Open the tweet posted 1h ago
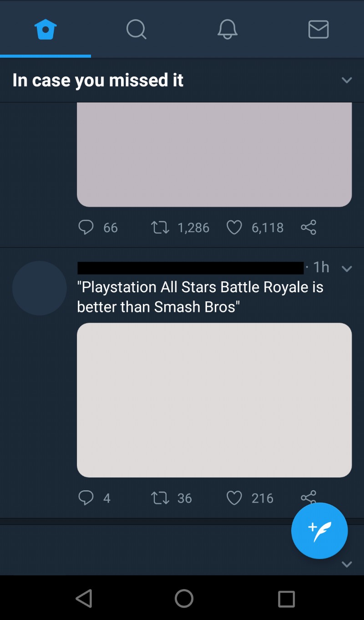Image resolution: width=364 pixels, height=620 pixels. pos(200,296)
